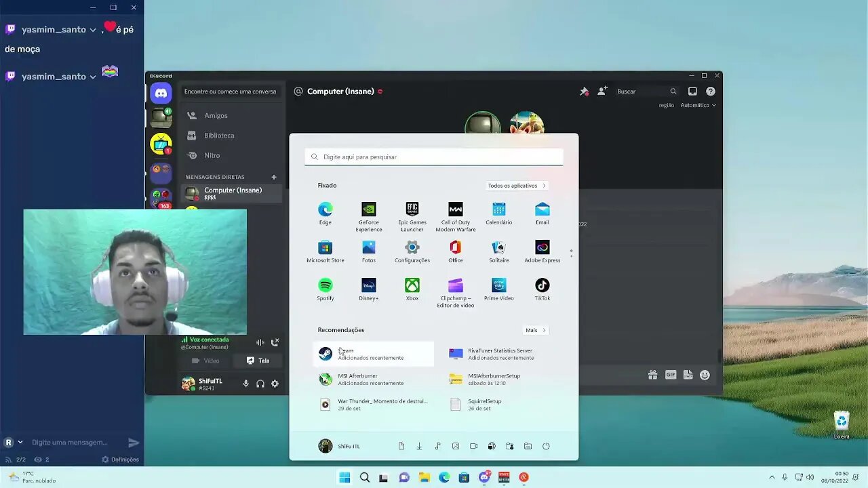Open GIF picker in Discord chat
This screenshot has height=488, width=868.
pos(671,375)
